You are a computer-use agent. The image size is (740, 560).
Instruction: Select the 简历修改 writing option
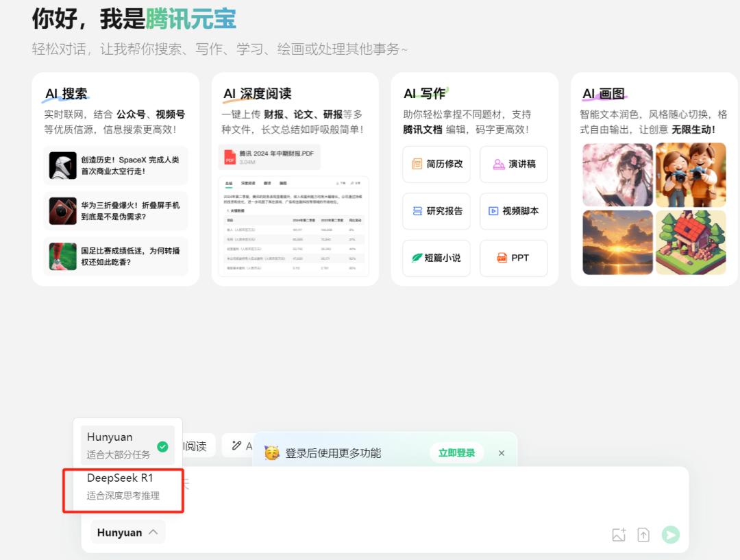436,165
